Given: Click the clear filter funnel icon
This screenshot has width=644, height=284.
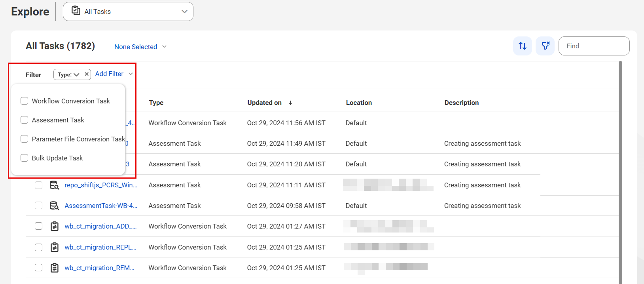Looking at the screenshot, I should (x=545, y=46).
